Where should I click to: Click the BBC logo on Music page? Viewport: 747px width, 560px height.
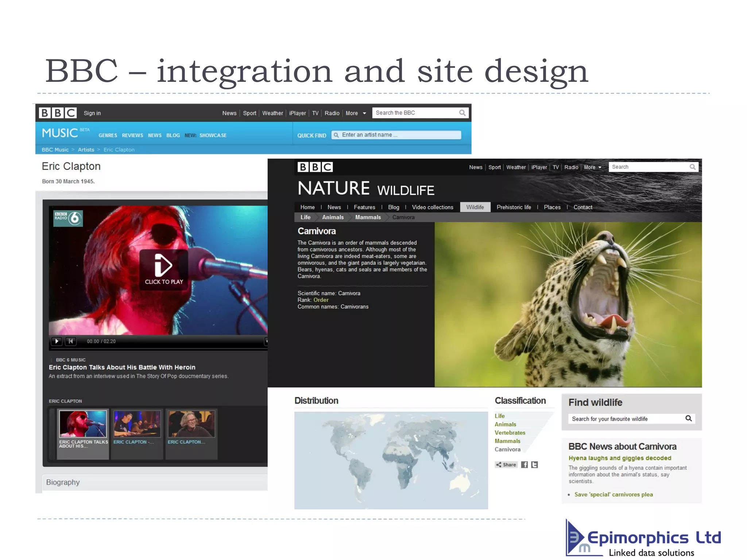[58, 113]
